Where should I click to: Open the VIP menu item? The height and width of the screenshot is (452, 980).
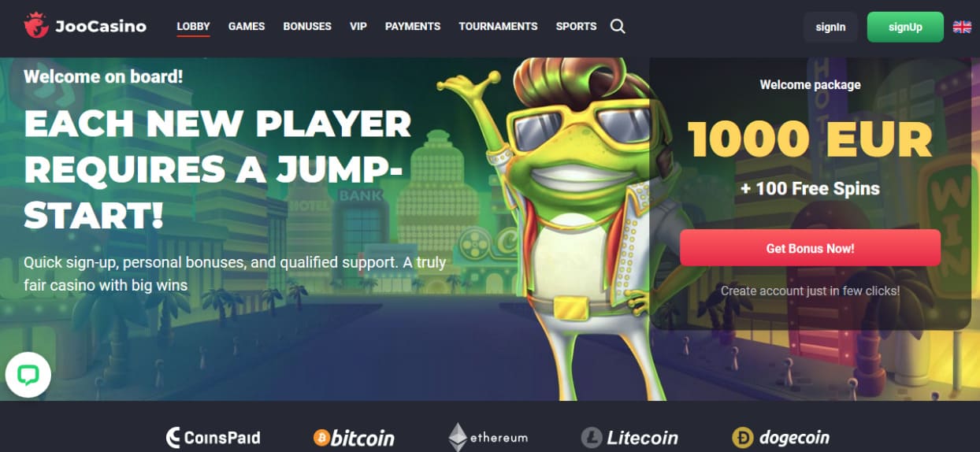(x=358, y=26)
